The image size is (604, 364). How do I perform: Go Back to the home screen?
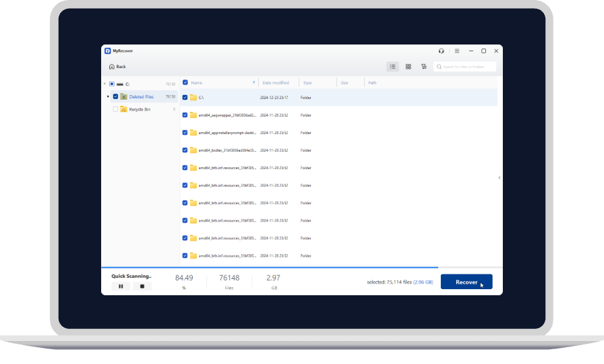pos(117,67)
